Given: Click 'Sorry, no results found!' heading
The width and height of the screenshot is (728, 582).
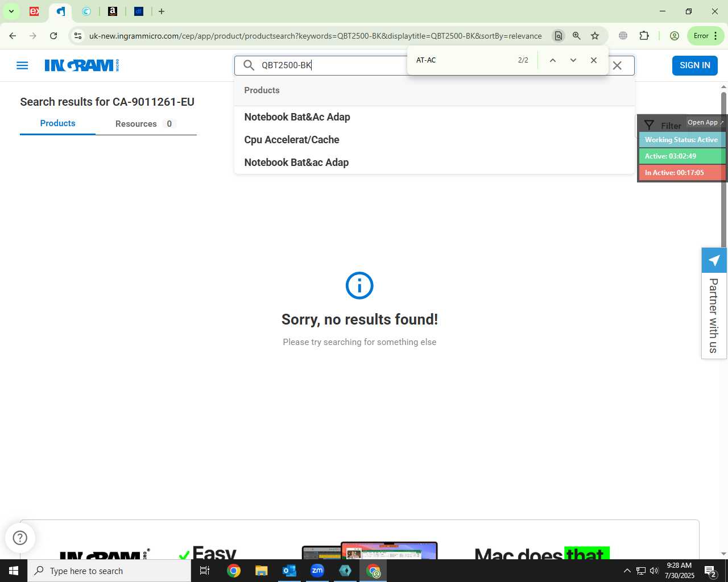Looking at the screenshot, I should (x=359, y=319).
